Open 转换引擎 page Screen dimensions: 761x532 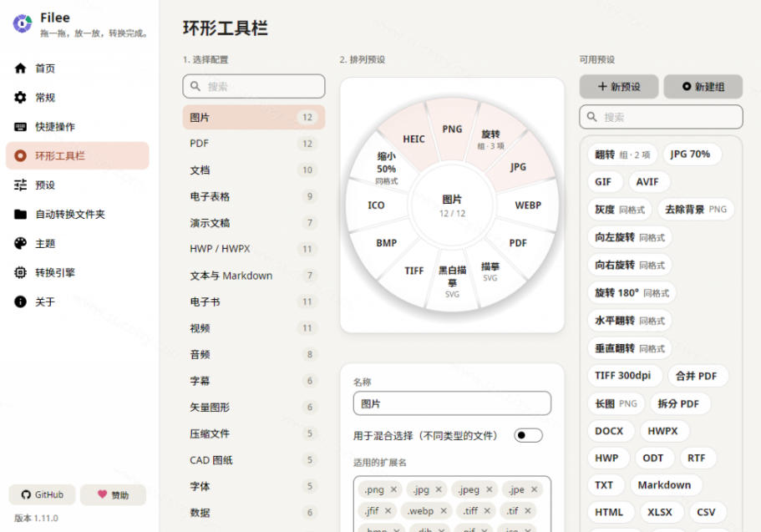78,272
